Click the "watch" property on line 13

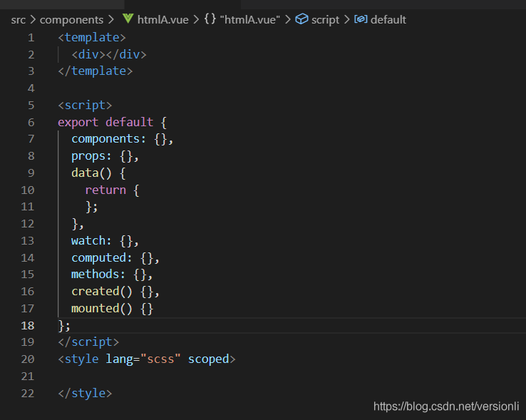coord(88,241)
